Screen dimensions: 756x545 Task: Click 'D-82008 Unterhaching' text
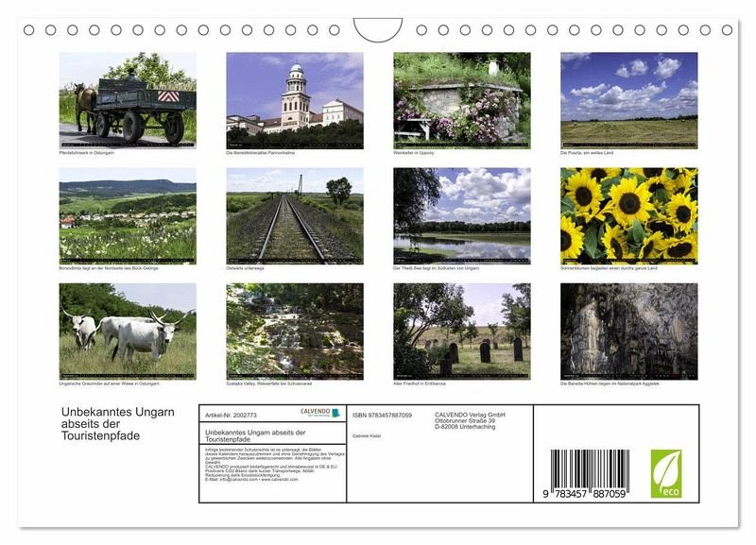click(465, 426)
